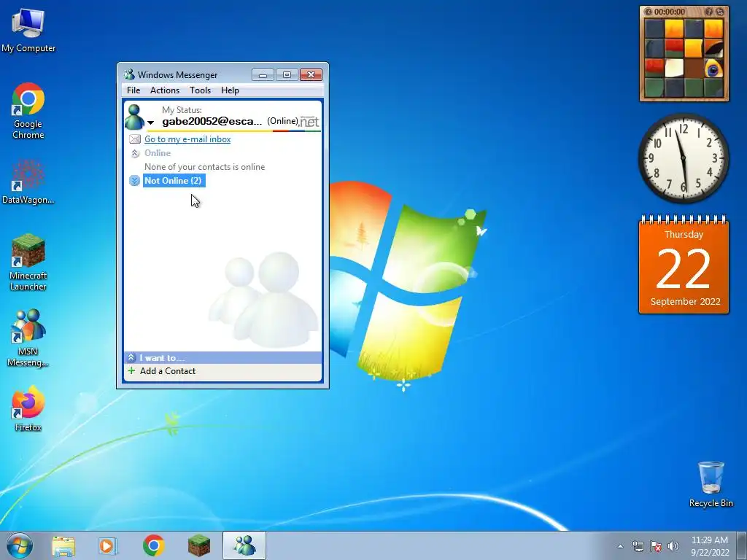This screenshot has width=747, height=560.
Task: Open the Actions menu
Action: point(165,90)
